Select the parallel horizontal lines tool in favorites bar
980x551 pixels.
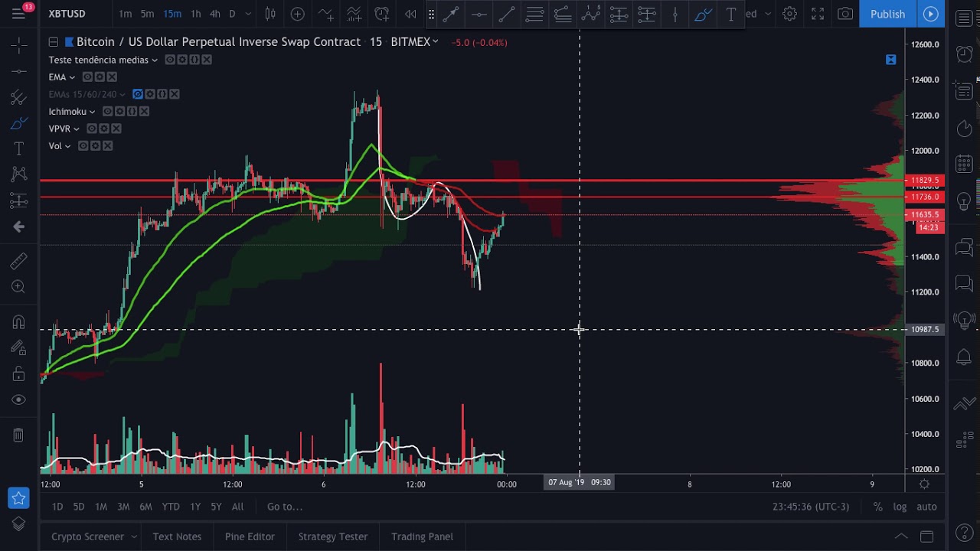pos(535,14)
